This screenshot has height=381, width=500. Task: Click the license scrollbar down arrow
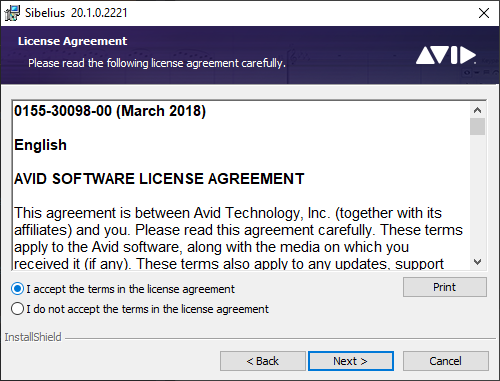[477, 262]
